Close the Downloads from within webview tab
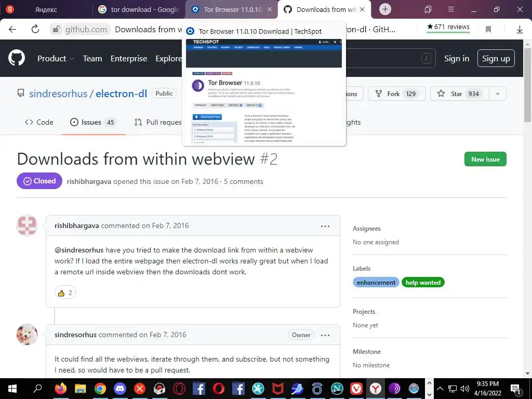The image size is (532, 399). [362, 9]
